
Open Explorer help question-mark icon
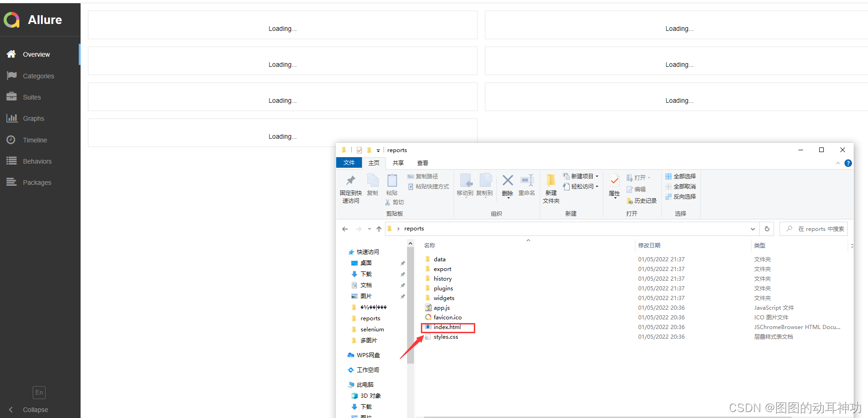coord(848,163)
